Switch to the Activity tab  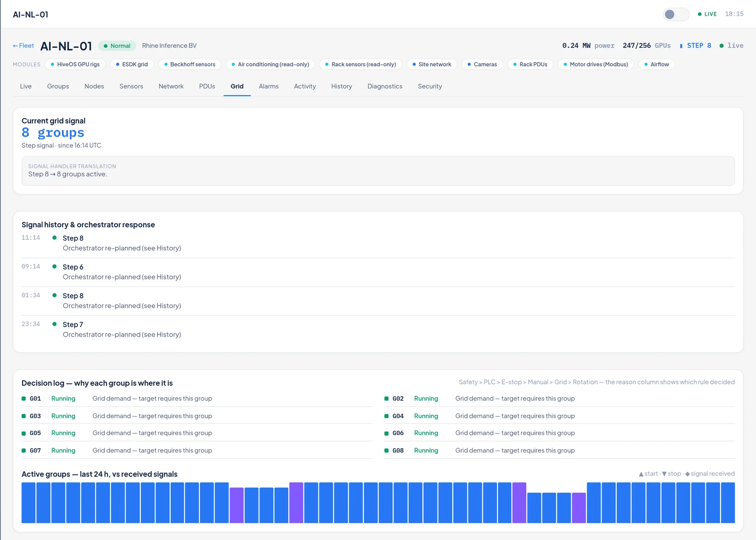[305, 86]
